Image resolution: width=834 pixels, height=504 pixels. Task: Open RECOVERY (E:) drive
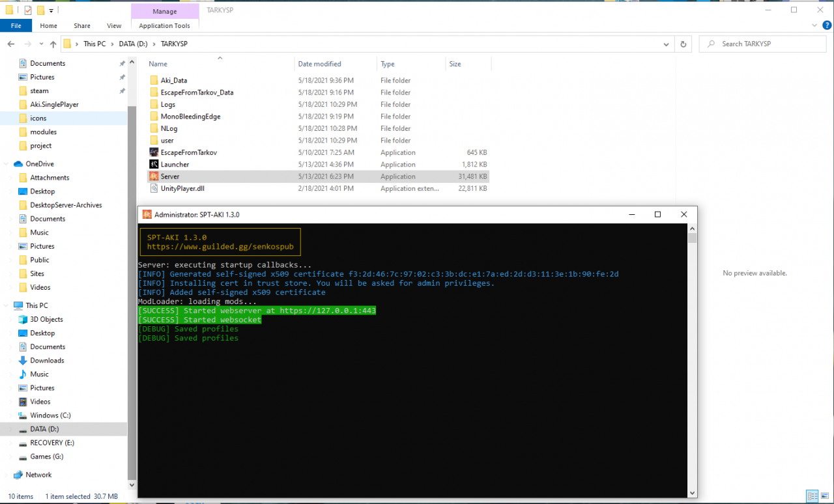[52, 443]
